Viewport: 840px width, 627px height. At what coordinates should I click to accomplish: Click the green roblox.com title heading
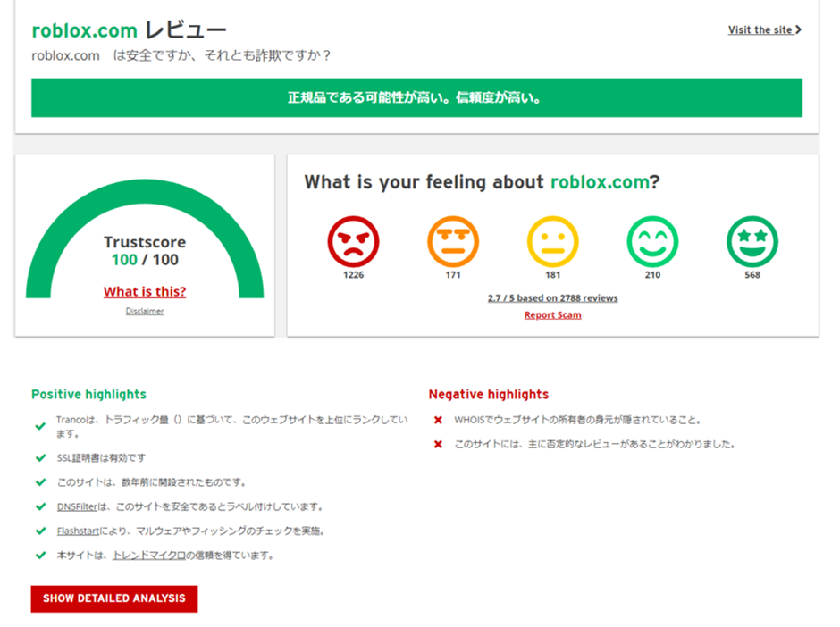click(x=84, y=30)
